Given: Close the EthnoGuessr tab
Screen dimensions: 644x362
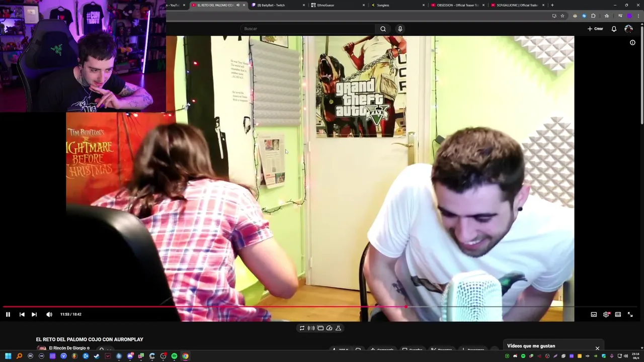Looking at the screenshot, I should [364, 5].
